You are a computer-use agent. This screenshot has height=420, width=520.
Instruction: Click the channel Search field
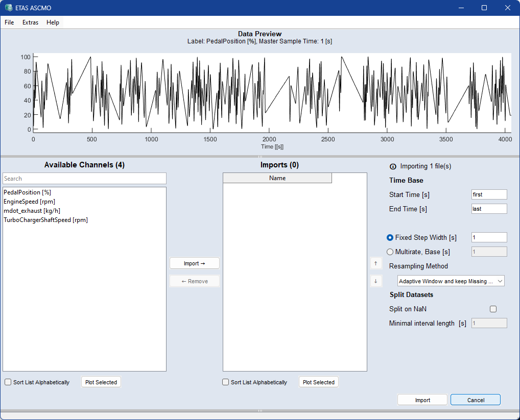click(84, 179)
